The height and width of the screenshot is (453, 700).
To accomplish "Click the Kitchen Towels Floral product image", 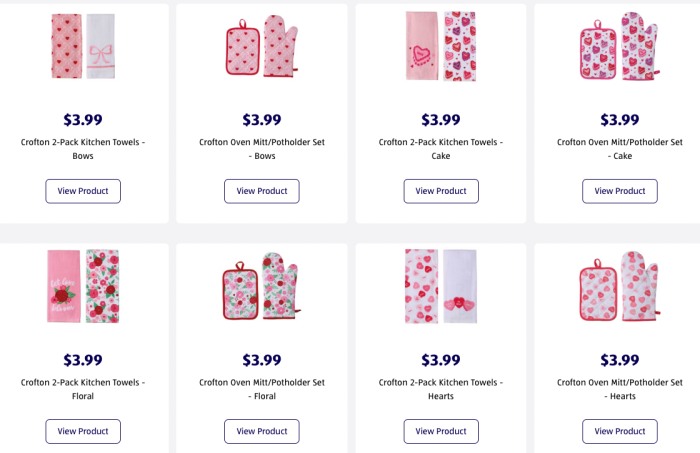I will coord(83,286).
